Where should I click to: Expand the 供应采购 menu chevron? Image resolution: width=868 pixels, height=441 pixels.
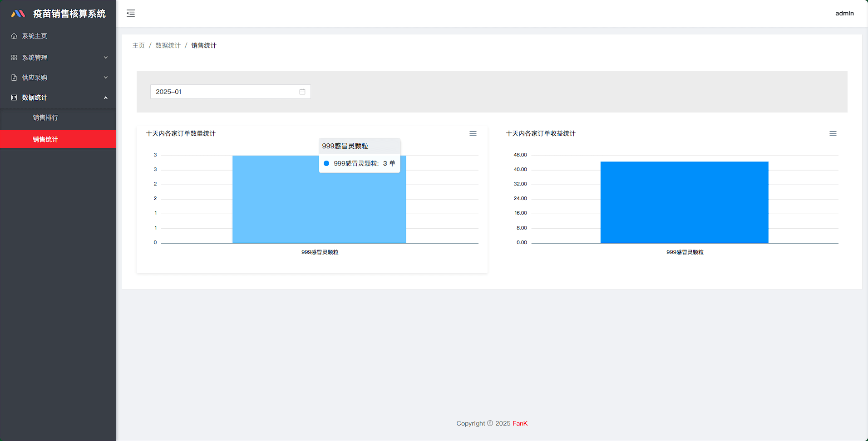106,78
